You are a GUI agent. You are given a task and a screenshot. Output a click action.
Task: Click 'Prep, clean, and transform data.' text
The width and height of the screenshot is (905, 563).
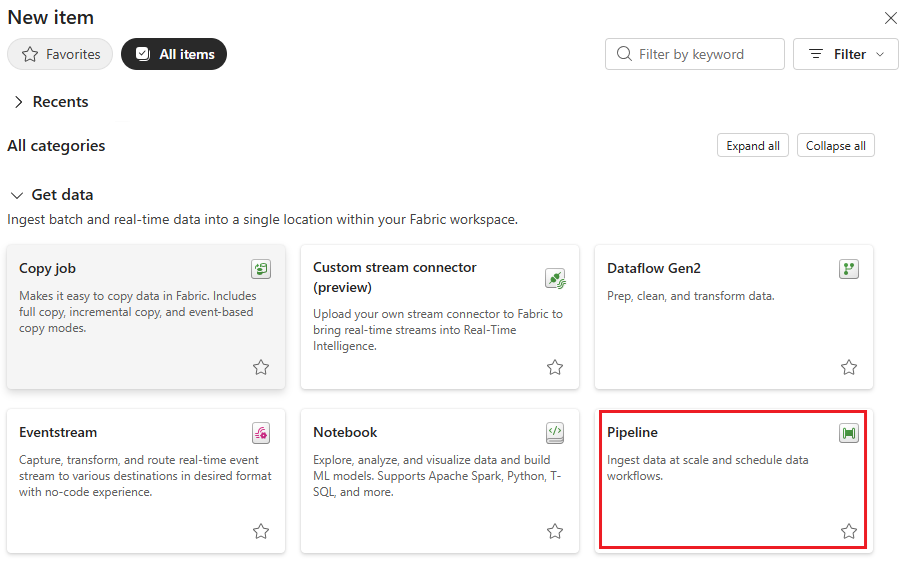click(x=691, y=296)
